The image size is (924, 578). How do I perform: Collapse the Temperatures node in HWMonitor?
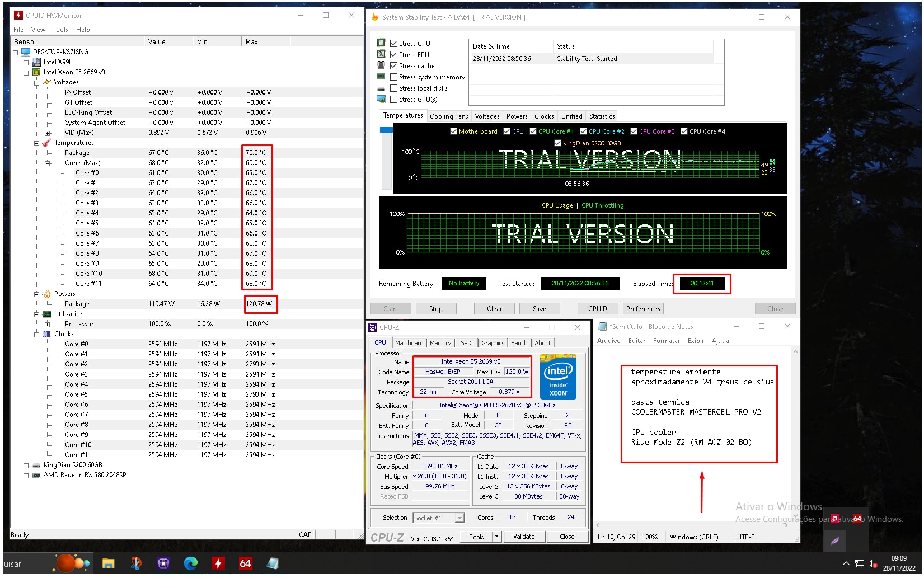[x=36, y=143]
